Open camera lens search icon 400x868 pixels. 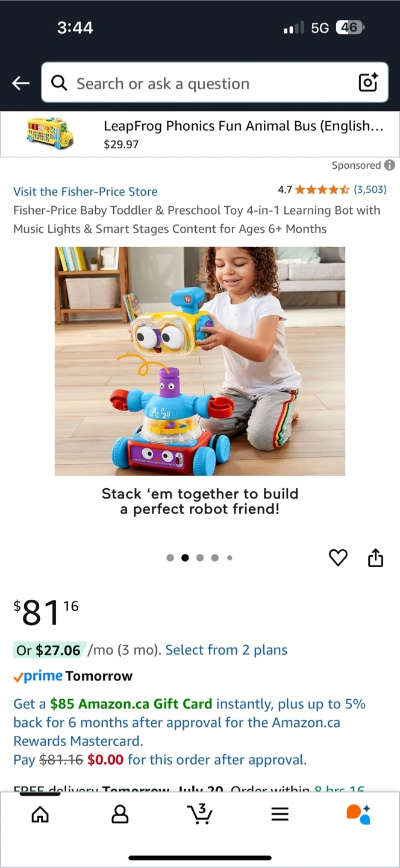pyautogui.click(x=368, y=83)
